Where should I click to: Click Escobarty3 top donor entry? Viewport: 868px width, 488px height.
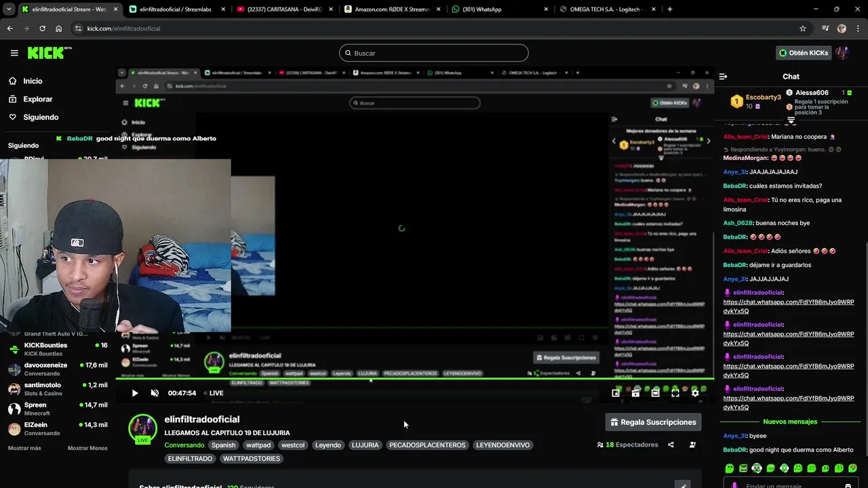pyautogui.click(x=756, y=102)
